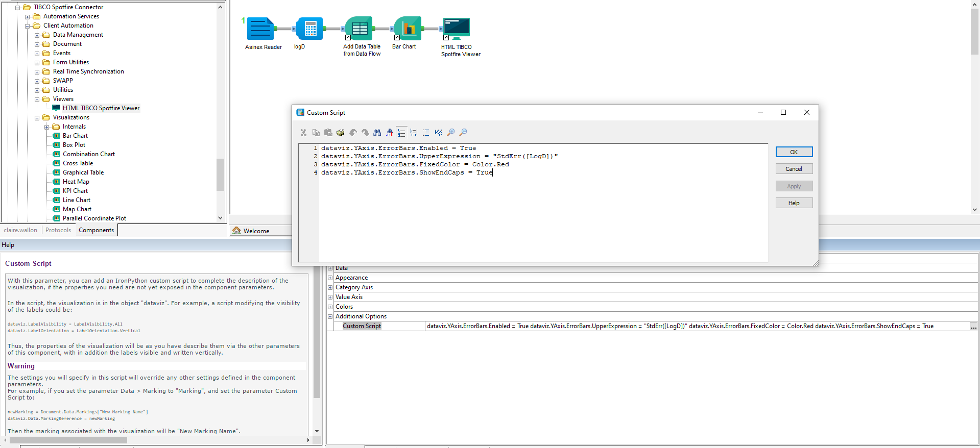Select Bar Chart component in tree
Viewport: 980px width, 448px height.
(x=75, y=136)
